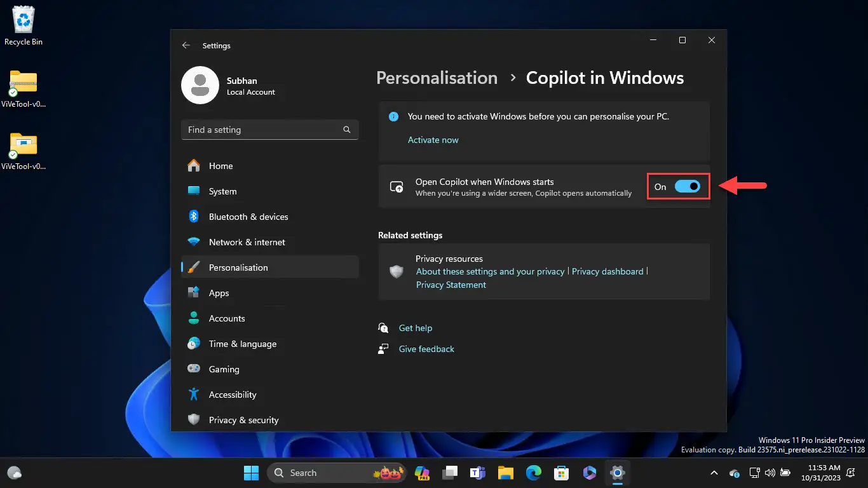Screen dimensions: 868x488
Task: Click the Get help headset icon
Action: pyautogui.click(x=383, y=328)
